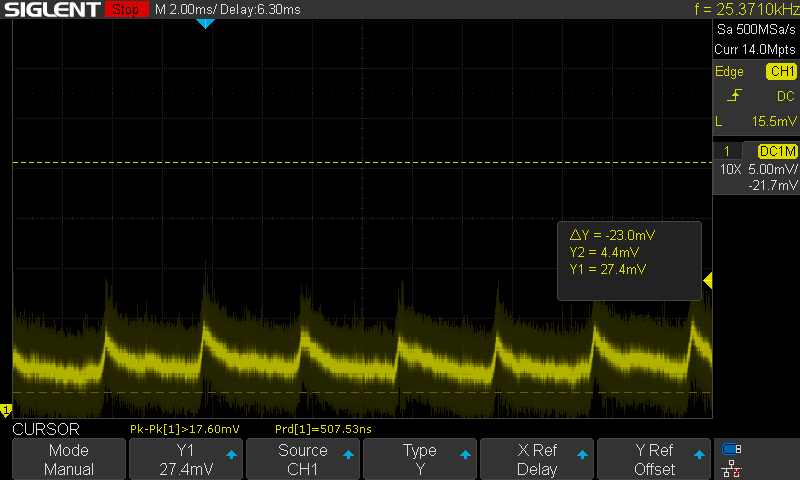Click the trigger level 15.5mV value
Screen dimensions: 800x480
[774, 121]
